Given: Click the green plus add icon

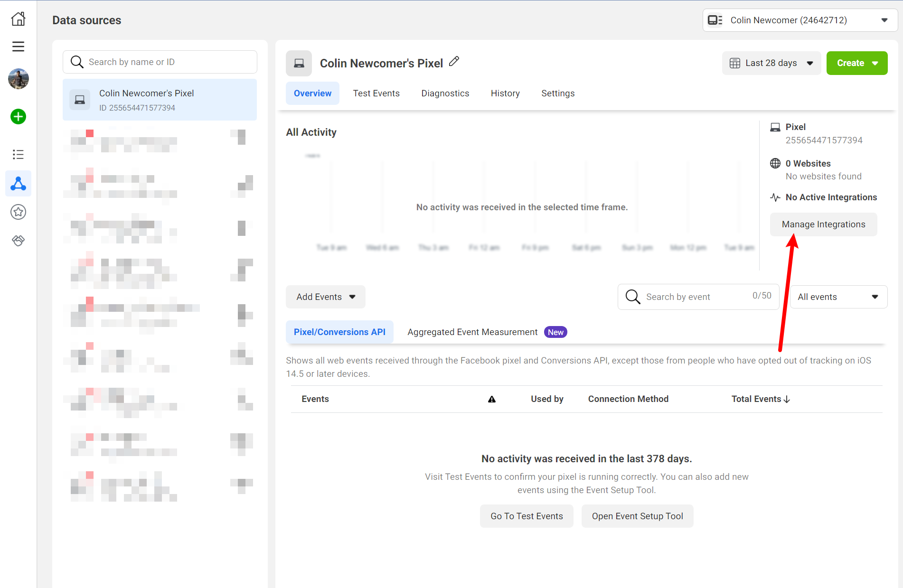Looking at the screenshot, I should tap(18, 117).
